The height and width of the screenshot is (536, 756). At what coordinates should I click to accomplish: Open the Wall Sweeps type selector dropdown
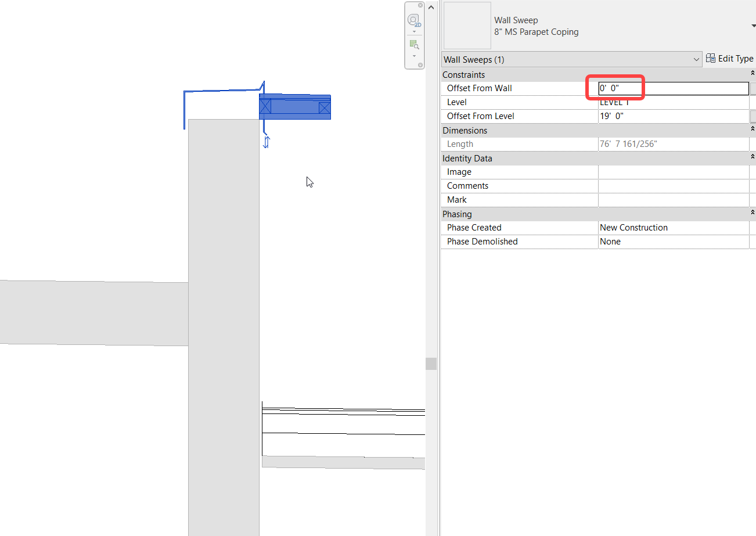(696, 59)
